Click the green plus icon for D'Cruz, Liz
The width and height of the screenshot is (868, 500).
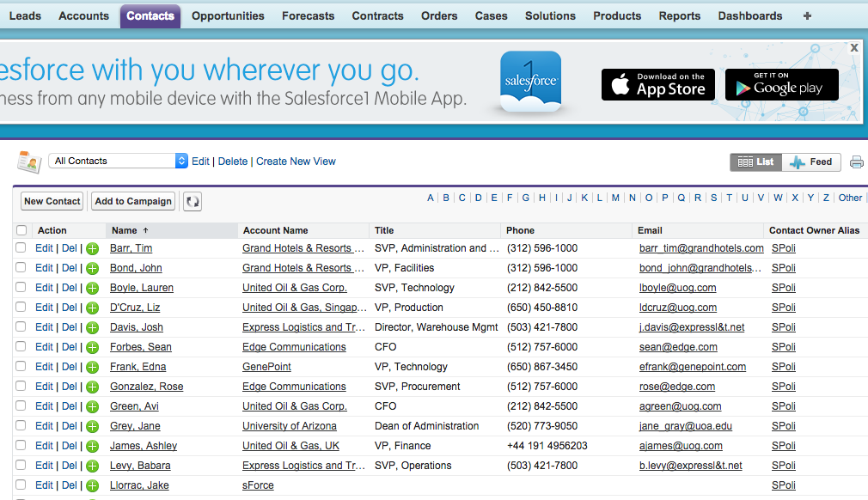click(x=93, y=308)
